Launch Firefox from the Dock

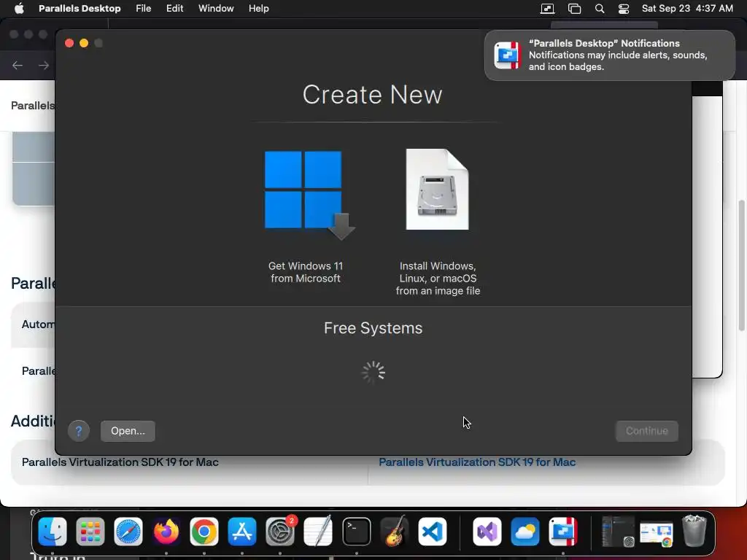point(166,532)
